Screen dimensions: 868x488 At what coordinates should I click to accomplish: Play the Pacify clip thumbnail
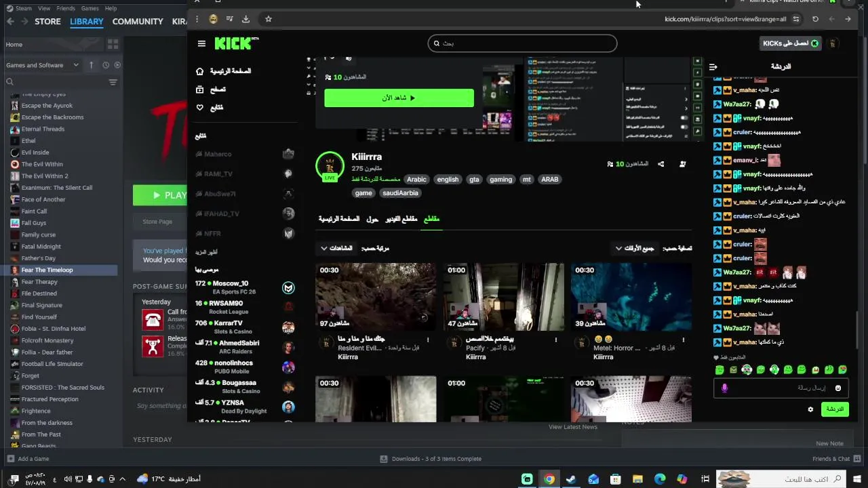(504, 297)
